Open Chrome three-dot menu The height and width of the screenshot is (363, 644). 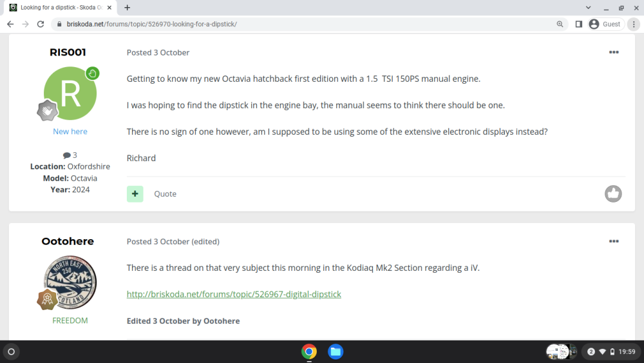coord(634,25)
